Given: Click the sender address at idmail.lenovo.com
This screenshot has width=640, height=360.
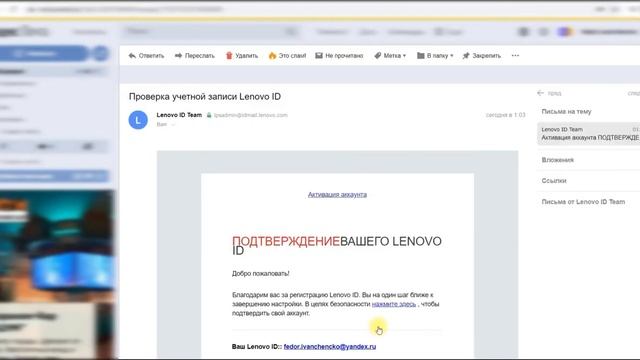Looking at the screenshot, I should pyautogui.click(x=251, y=115).
